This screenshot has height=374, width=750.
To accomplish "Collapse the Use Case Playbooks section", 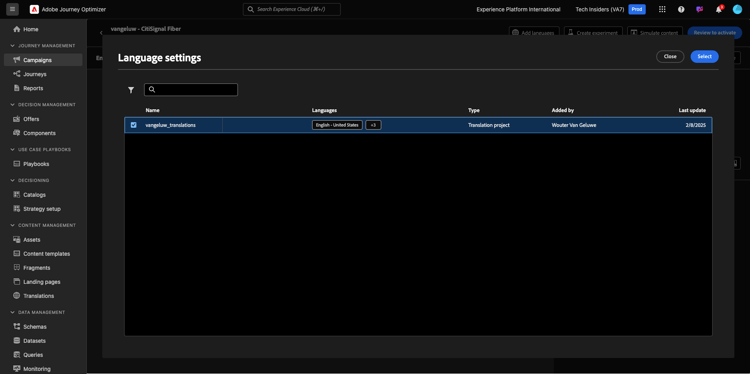I will tap(12, 150).
